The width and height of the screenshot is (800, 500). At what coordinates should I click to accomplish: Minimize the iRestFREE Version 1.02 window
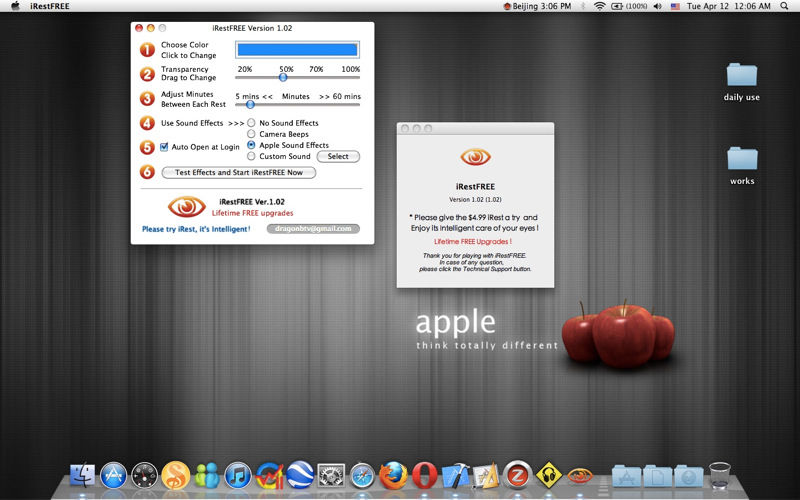coord(151,28)
